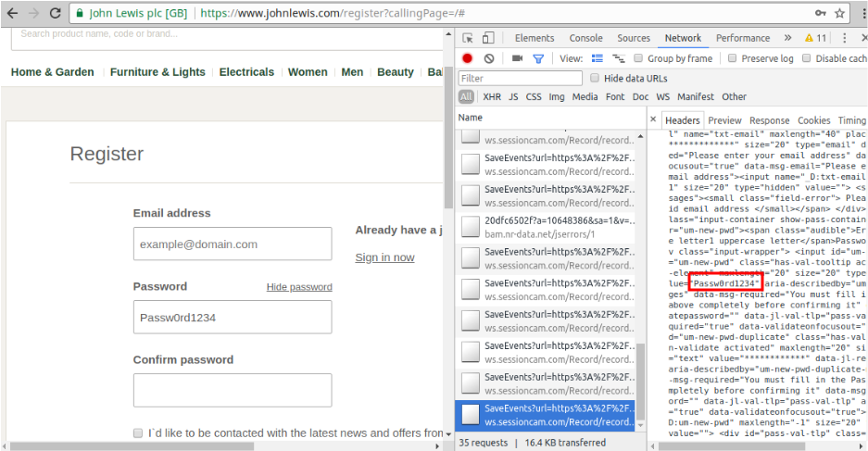Filter requests by WS
The height and width of the screenshot is (451, 868).
(x=662, y=97)
